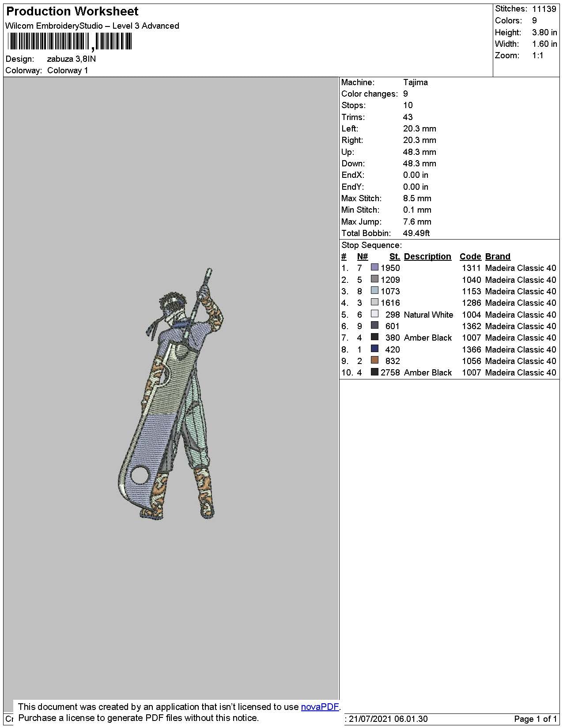Click the stop 7 Amber Black swatch
Screen dimensions: 563x728
tap(374, 337)
